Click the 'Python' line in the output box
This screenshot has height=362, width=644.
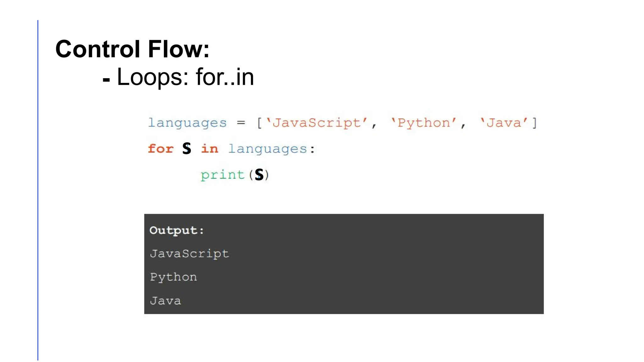pyautogui.click(x=173, y=277)
